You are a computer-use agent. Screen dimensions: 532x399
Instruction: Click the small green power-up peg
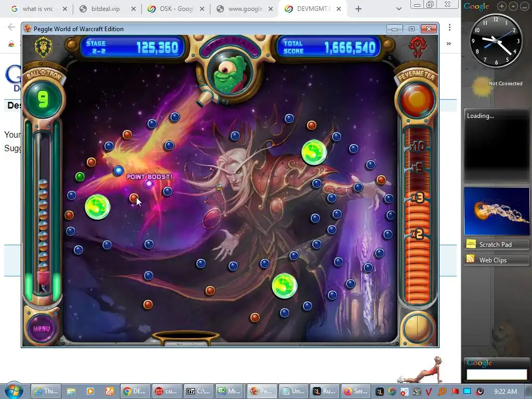(x=79, y=177)
